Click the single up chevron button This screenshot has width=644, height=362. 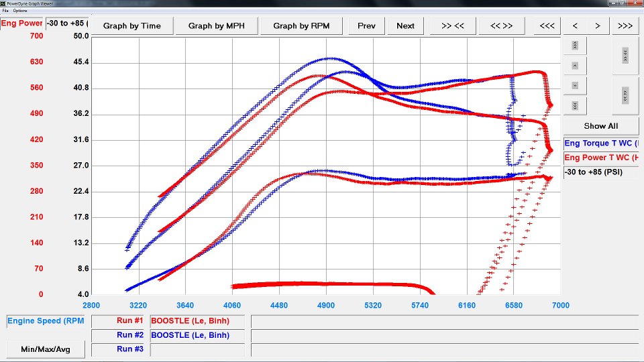click(x=575, y=66)
